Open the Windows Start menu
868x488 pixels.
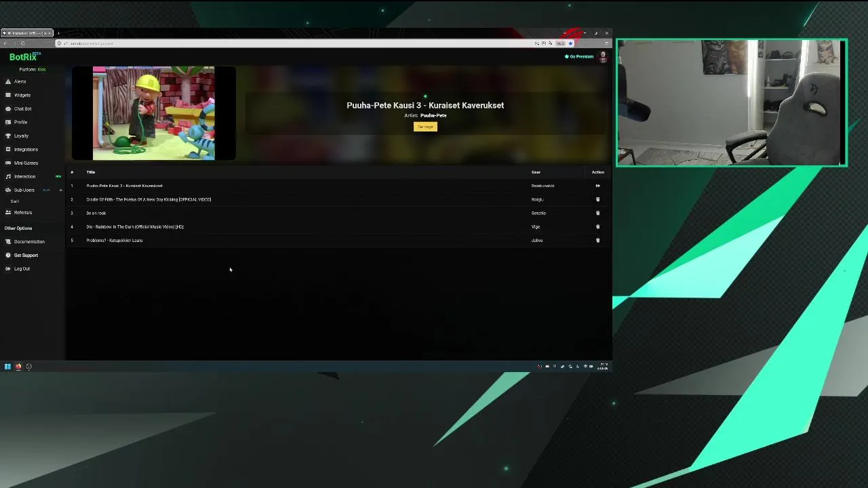click(7, 367)
